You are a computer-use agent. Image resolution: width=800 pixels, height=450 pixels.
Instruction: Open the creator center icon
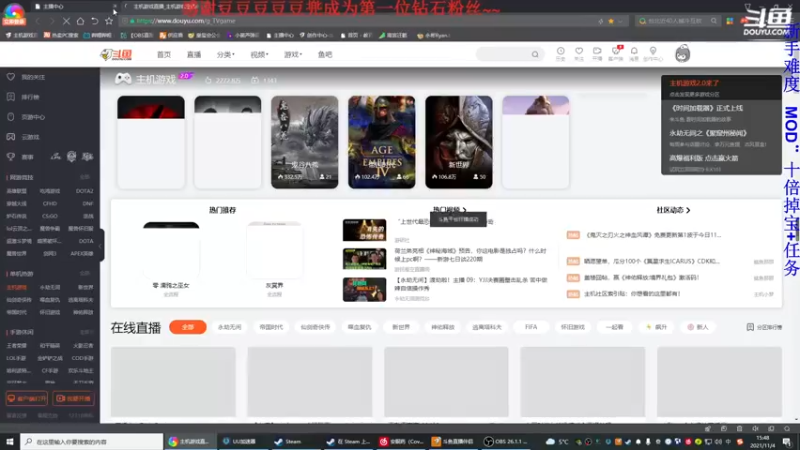[x=653, y=54]
